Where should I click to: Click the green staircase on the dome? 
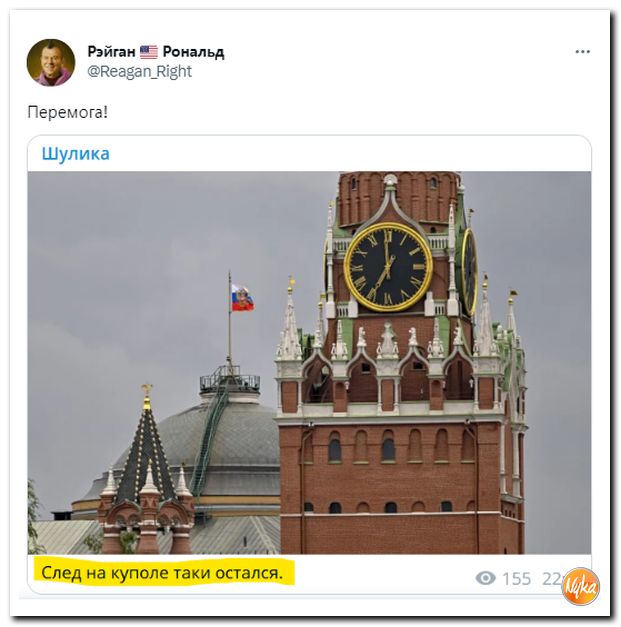(x=211, y=432)
